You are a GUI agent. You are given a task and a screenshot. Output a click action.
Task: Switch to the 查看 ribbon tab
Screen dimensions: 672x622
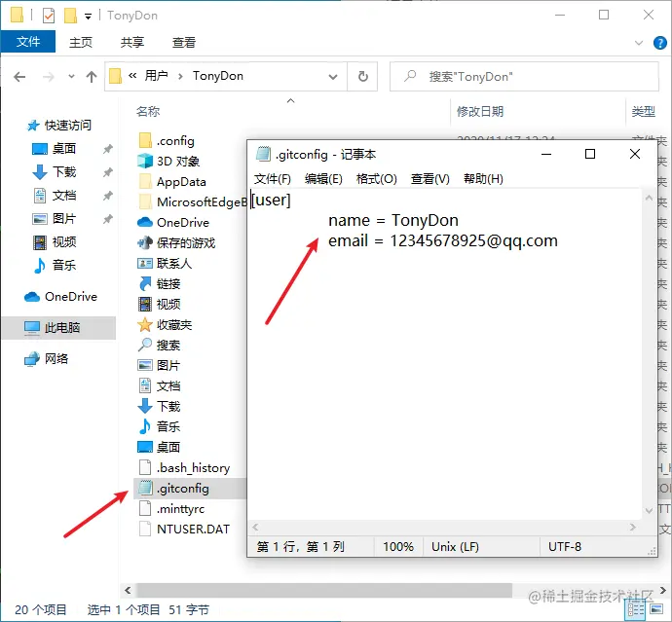184,42
